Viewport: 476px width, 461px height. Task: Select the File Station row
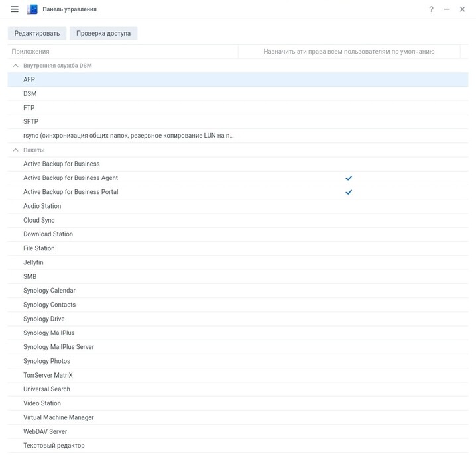(x=238, y=248)
